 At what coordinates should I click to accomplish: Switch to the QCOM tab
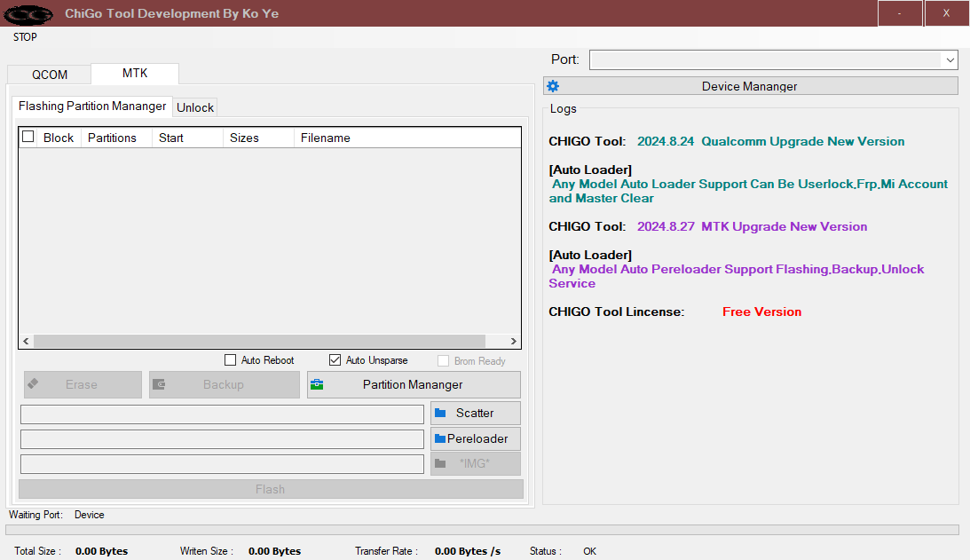click(48, 75)
